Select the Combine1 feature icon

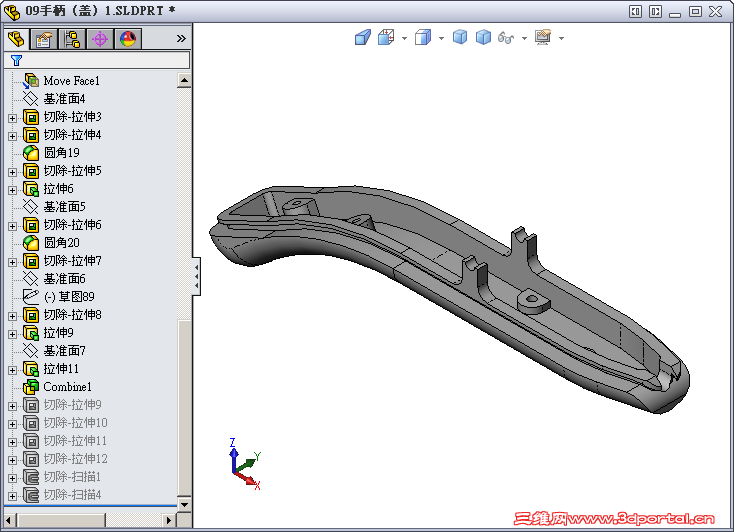click(x=31, y=387)
